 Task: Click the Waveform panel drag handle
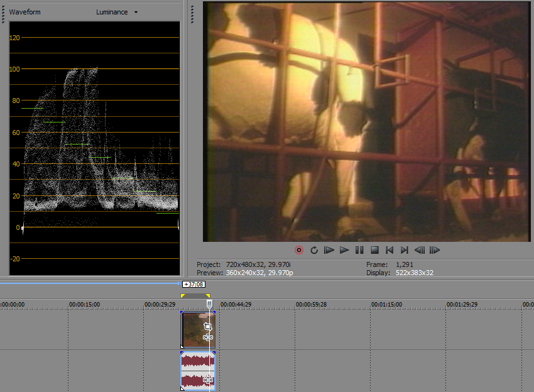coord(3,15)
